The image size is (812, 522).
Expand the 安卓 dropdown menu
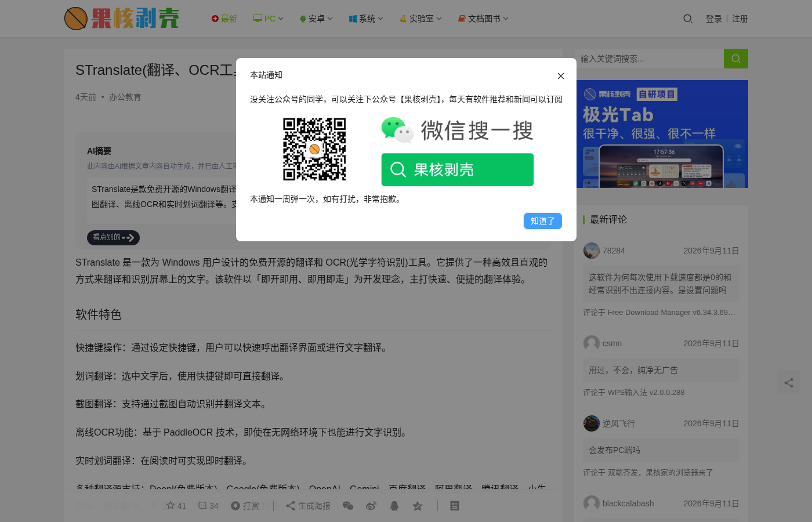(316, 19)
